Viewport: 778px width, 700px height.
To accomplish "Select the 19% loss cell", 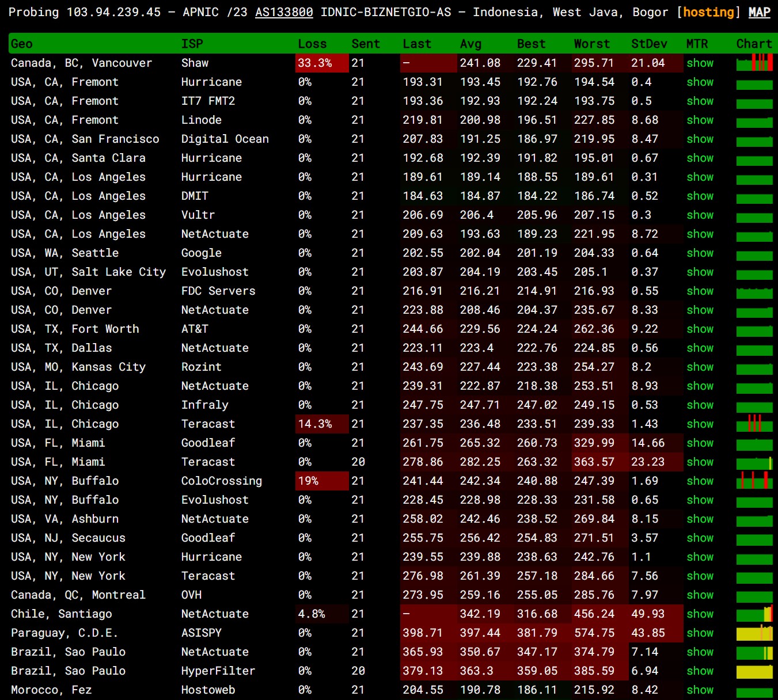I will [322, 481].
